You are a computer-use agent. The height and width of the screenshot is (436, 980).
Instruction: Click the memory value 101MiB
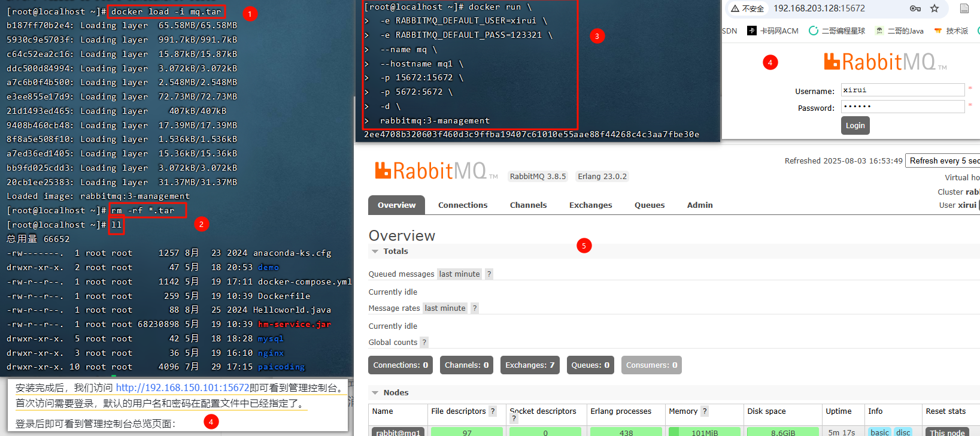[x=705, y=432]
